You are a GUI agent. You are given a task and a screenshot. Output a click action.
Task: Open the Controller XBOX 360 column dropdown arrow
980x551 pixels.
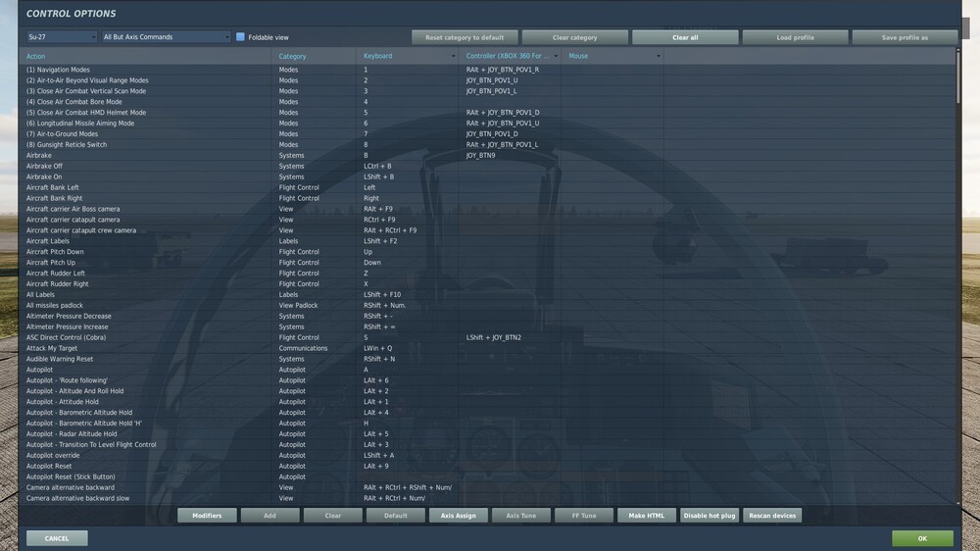click(556, 56)
